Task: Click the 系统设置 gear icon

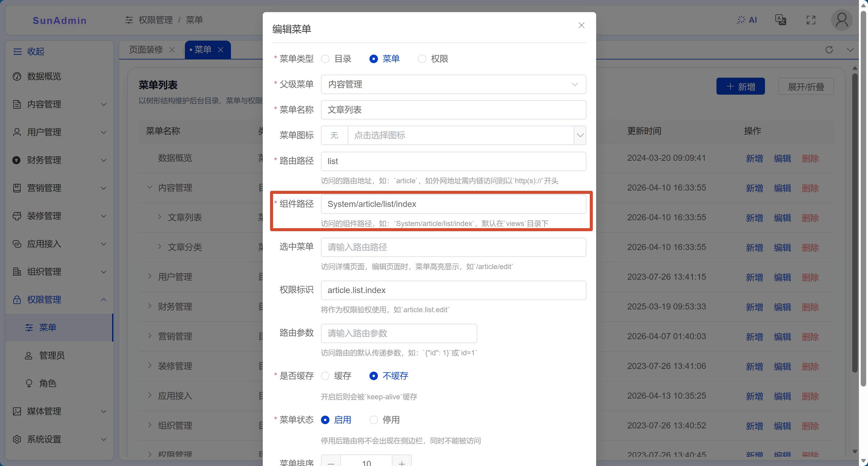Action: coord(17,439)
